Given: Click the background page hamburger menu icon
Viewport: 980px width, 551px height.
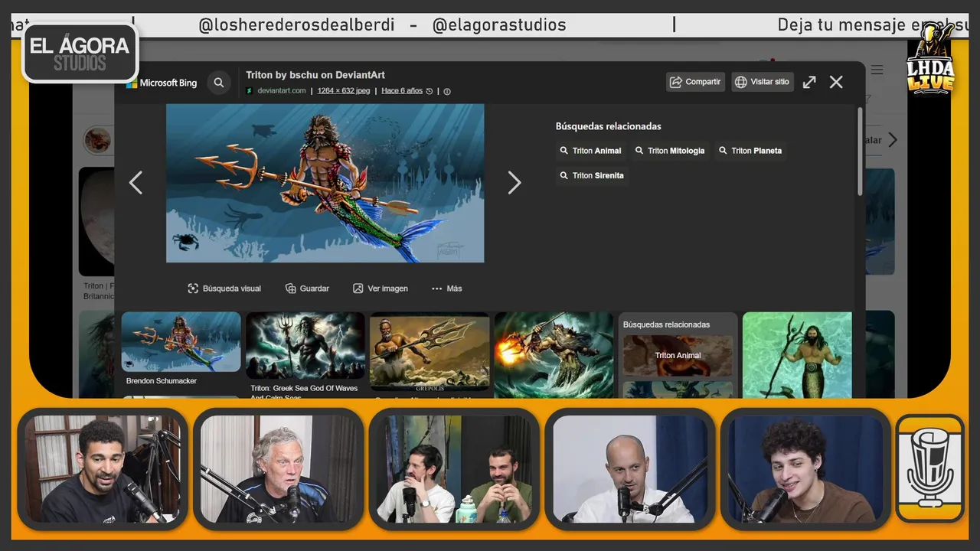Looking at the screenshot, I should click(x=877, y=70).
